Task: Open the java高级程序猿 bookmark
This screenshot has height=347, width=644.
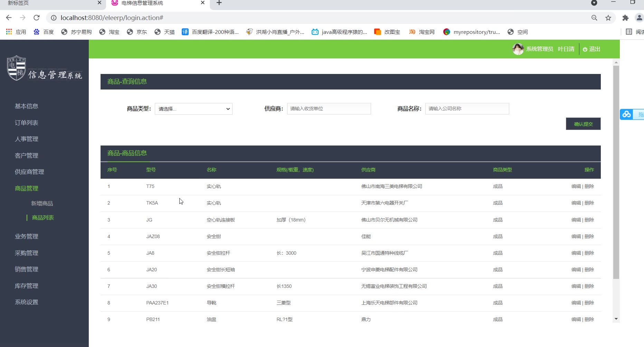Action: tap(339, 32)
